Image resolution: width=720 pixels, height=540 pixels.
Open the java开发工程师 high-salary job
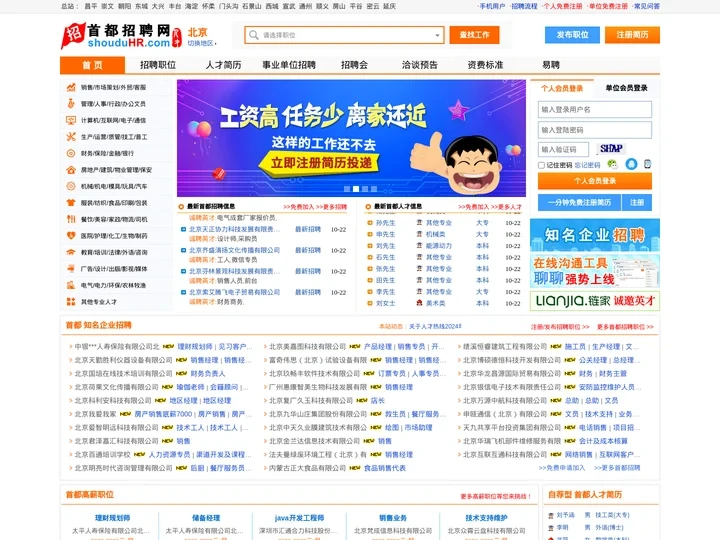[x=299, y=518]
